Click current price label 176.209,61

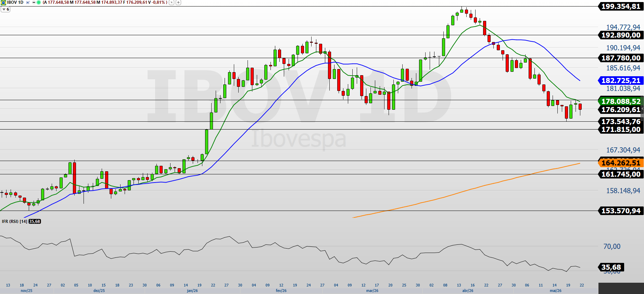click(621, 110)
